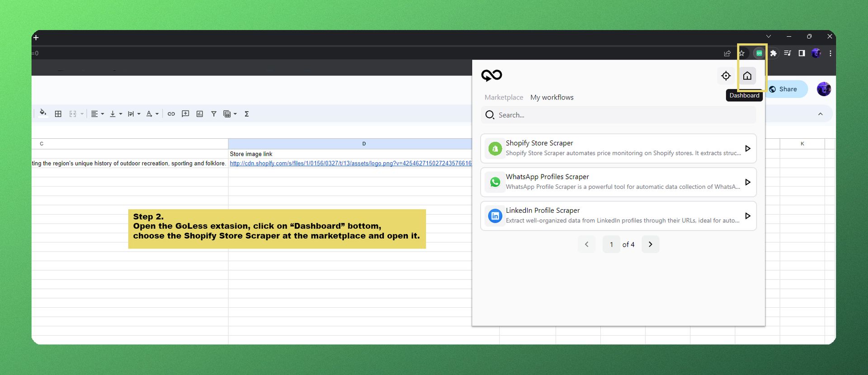Expand the horizontal align dropdown arrow
This screenshot has width=868, height=375.
click(103, 114)
